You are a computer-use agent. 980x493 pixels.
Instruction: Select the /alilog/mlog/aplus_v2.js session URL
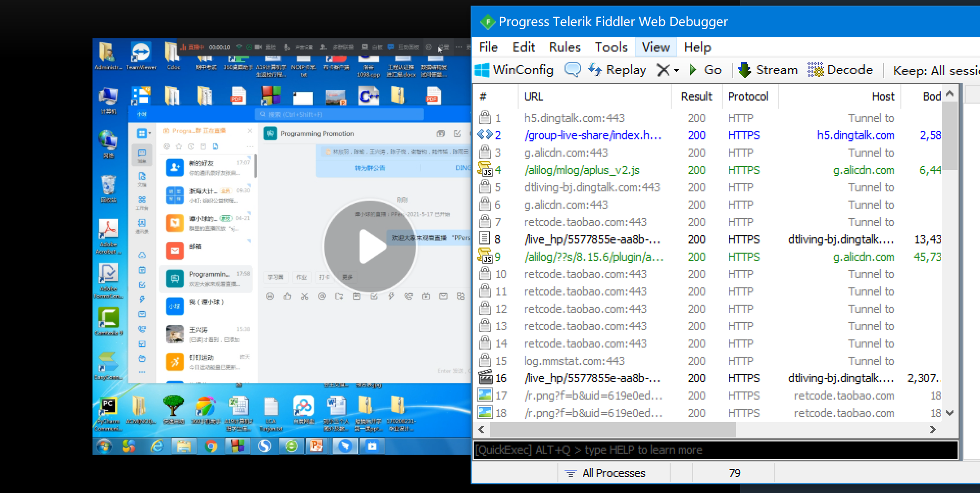[x=581, y=170]
